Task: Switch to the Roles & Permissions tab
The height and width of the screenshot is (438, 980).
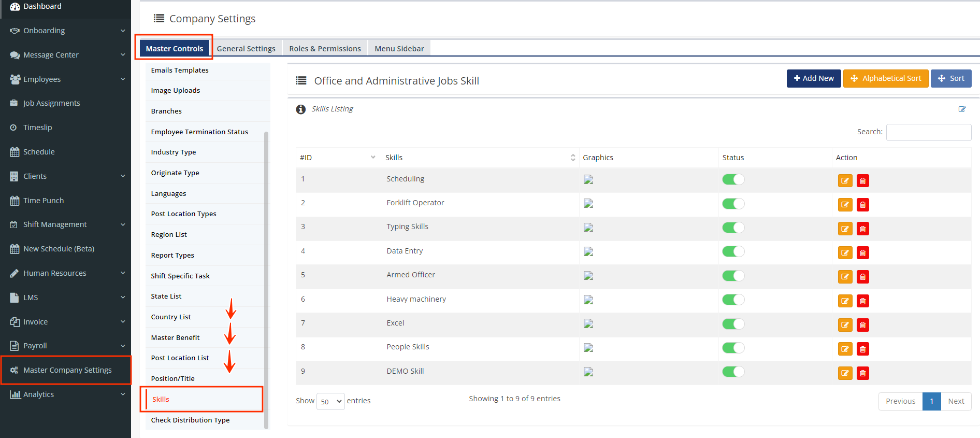Action: [325, 49]
